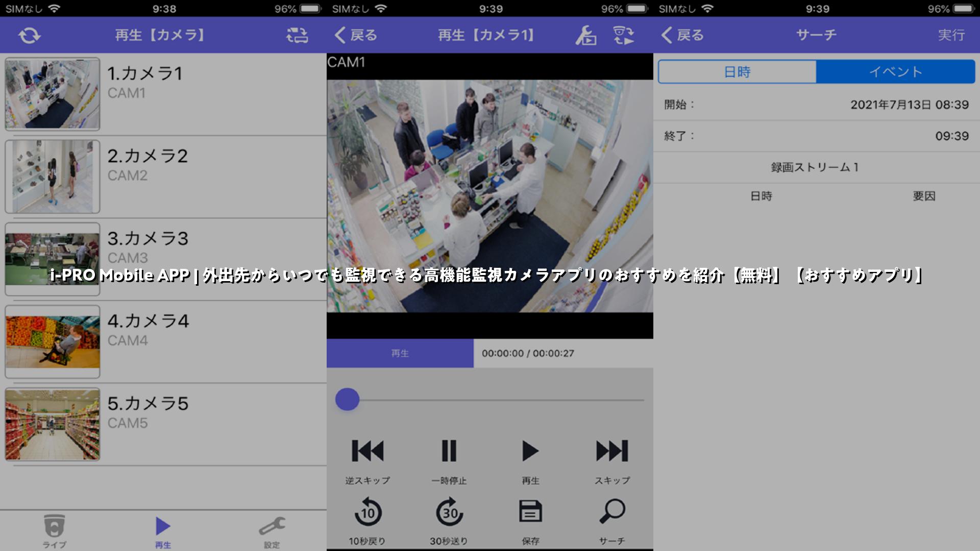Tap the 30秒送り forward icon

(x=449, y=512)
